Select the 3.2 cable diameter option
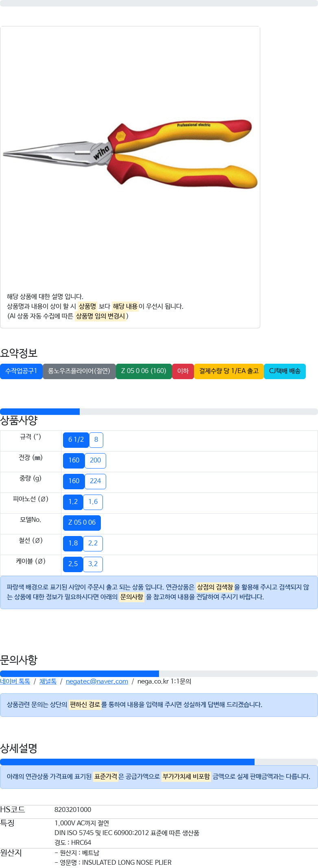 (93, 564)
